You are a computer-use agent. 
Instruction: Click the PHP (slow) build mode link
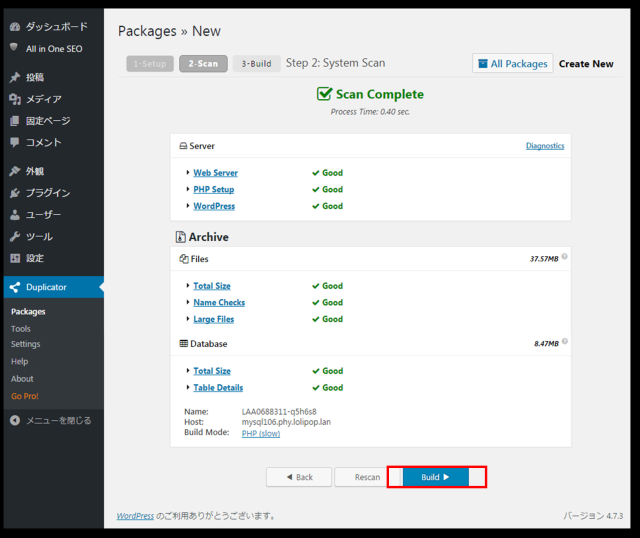261,433
